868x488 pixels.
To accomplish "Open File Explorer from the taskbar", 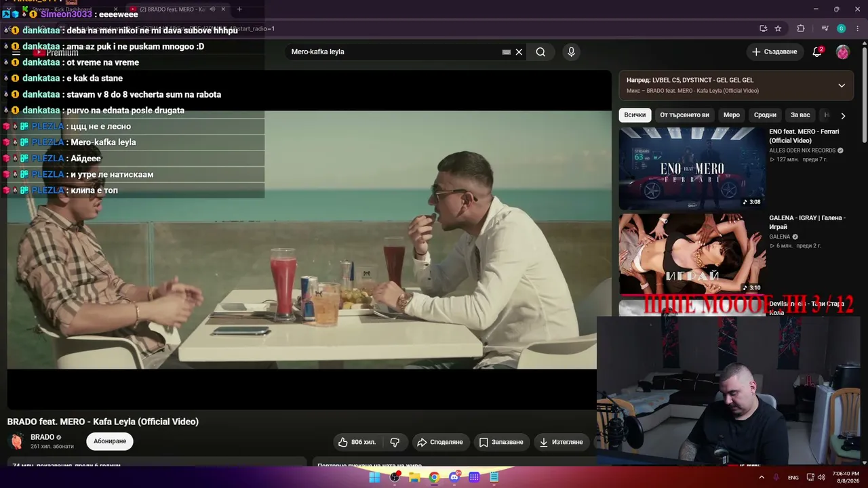I will 414,477.
